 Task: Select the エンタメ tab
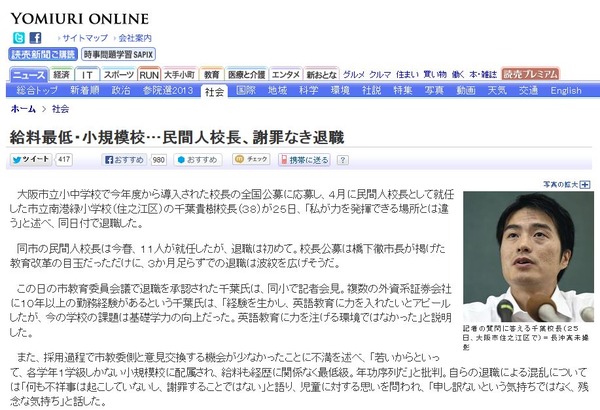click(285, 74)
